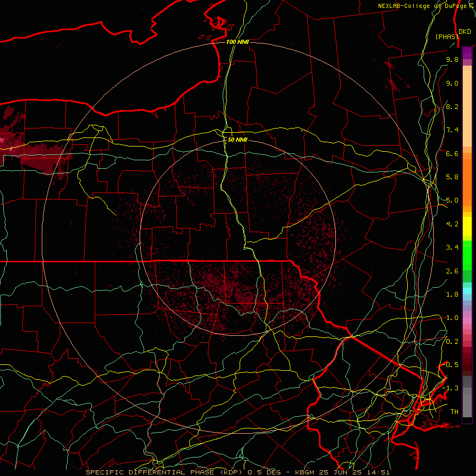Click the 1.8 scale value
The width and height of the screenshot is (476, 476).
click(x=452, y=295)
